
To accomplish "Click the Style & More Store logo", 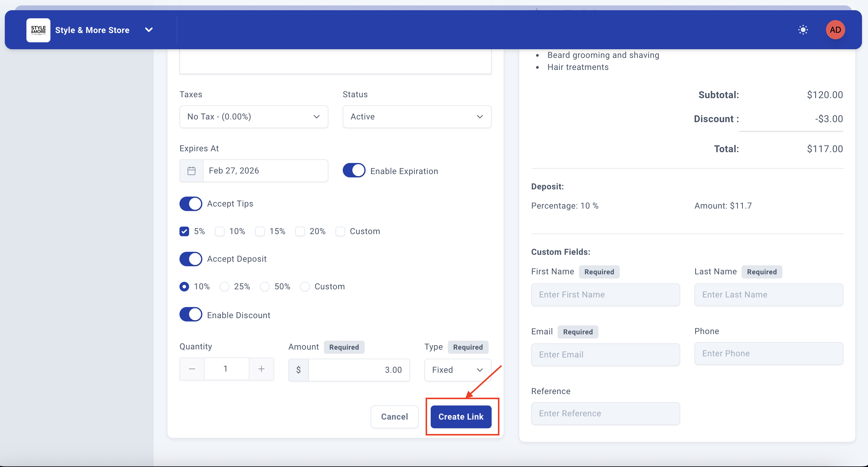I will [x=38, y=30].
